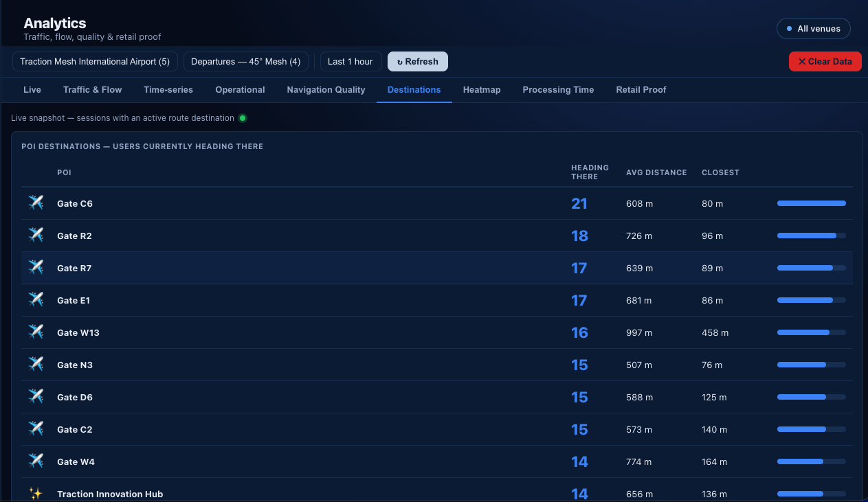This screenshot has width=868, height=502.
Task: Open the Departures — 45° Mesh dropdown
Action: click(245, 61)
